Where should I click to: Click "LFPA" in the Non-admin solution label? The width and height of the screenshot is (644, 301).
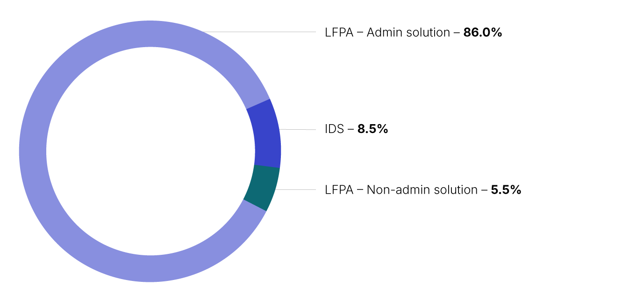pos(339,190)
